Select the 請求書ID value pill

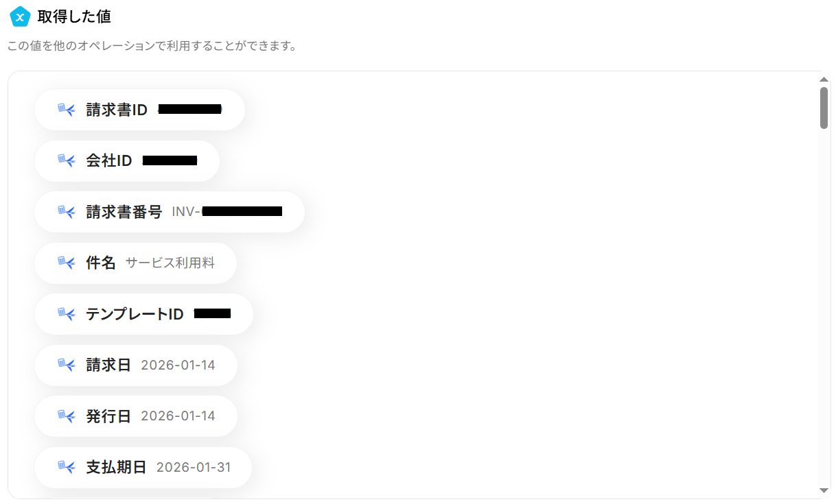coord(139,110)
